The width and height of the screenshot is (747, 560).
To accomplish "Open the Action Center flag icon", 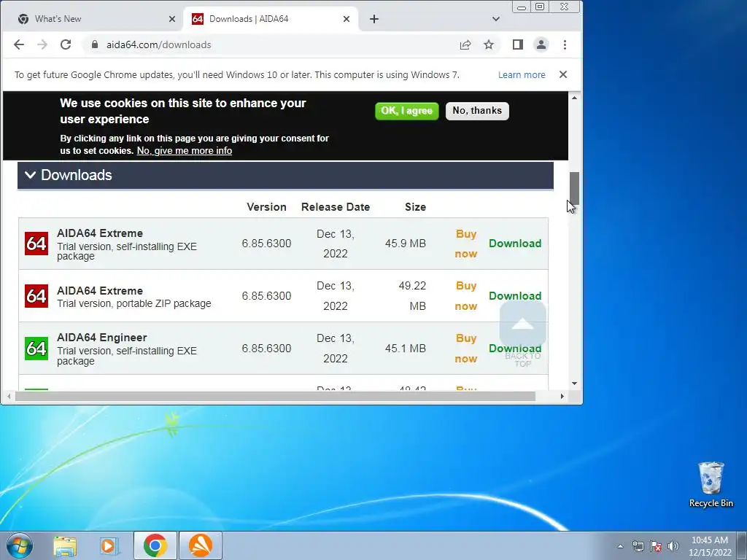I will [656, 546].
